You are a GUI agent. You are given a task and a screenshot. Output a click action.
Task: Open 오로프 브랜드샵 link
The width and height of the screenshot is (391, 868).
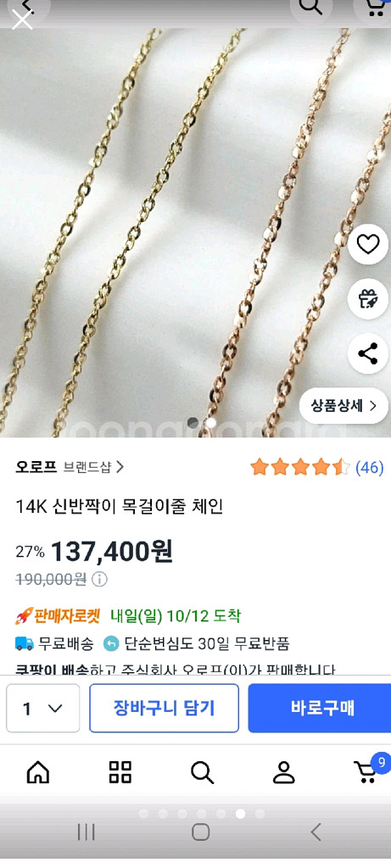[70, 467]
